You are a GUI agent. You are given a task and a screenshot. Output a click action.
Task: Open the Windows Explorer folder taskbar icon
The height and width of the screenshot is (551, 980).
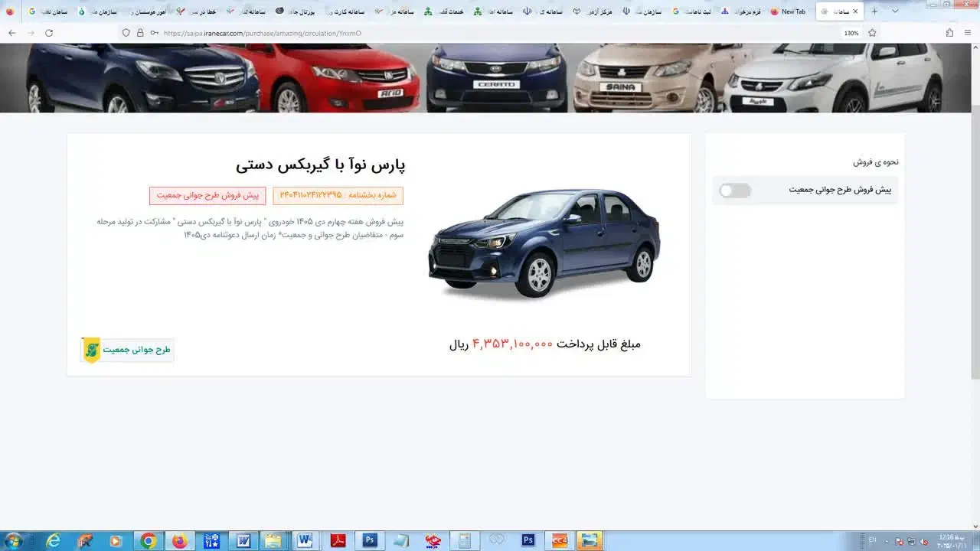point(273,541)
